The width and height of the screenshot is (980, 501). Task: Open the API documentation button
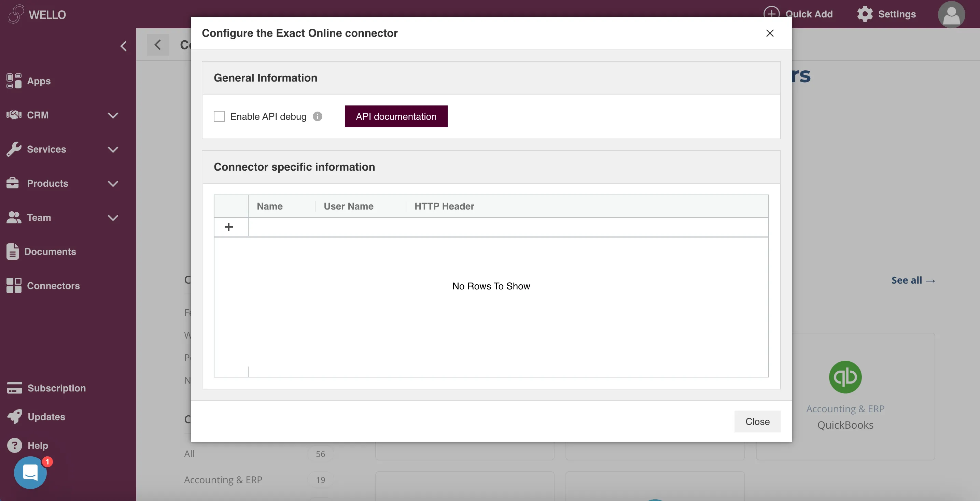396,116
